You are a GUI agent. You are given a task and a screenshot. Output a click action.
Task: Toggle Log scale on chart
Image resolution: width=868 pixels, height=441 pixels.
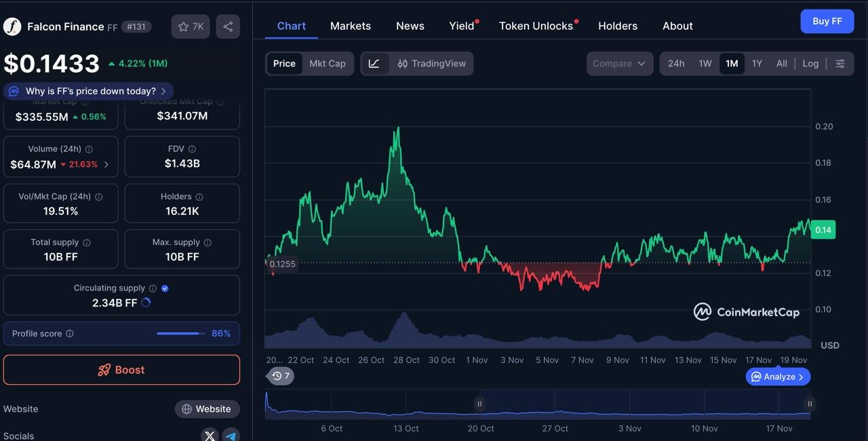click(810, 64)
